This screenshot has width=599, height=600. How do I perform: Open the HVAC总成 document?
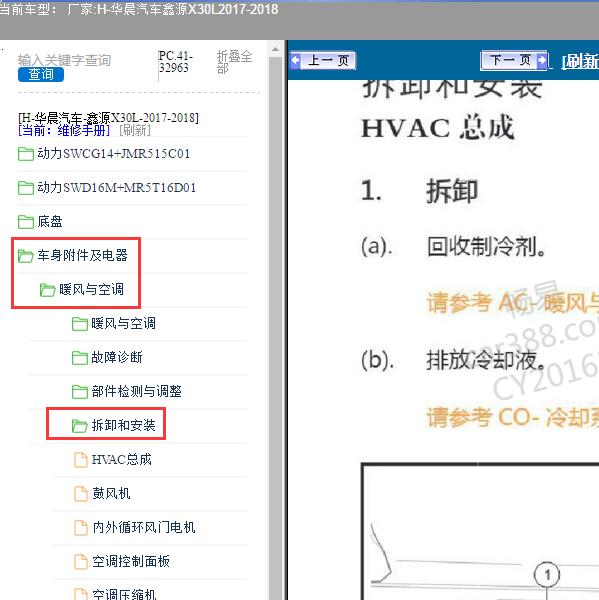pos(122,459)
